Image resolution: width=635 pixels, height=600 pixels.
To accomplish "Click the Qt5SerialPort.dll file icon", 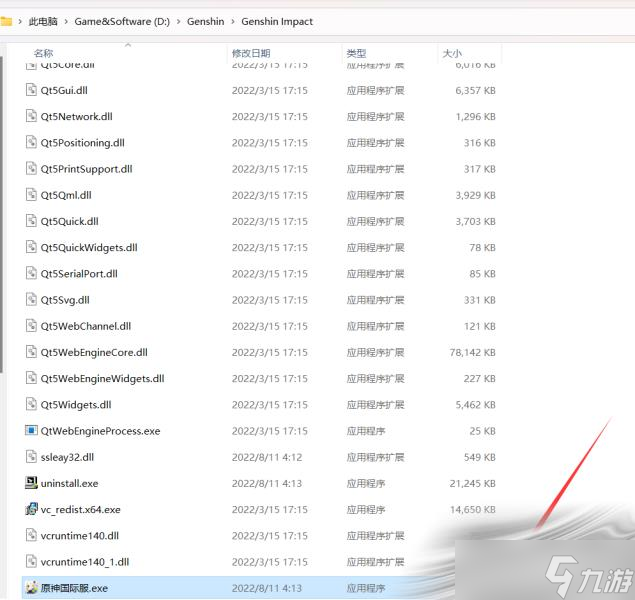I will (31, 273).
